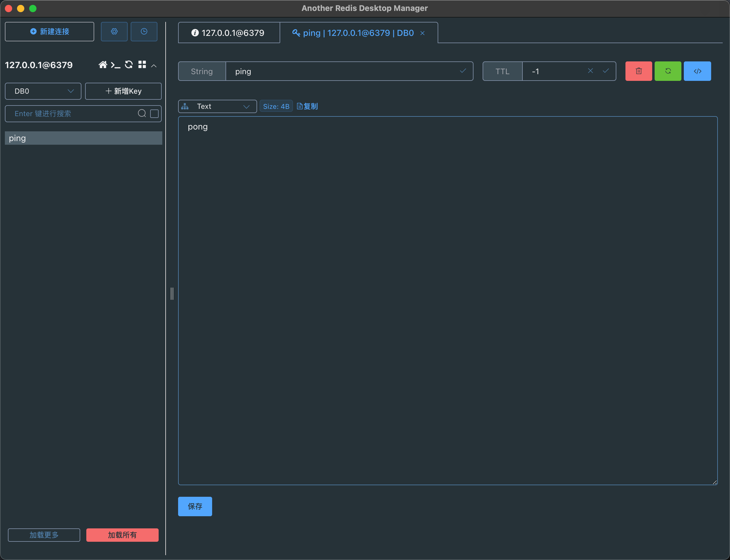Image resolution: width=730 pixels, height=560 pixels.
Task: Open the DB0 database dropdown
Action: 43,91
